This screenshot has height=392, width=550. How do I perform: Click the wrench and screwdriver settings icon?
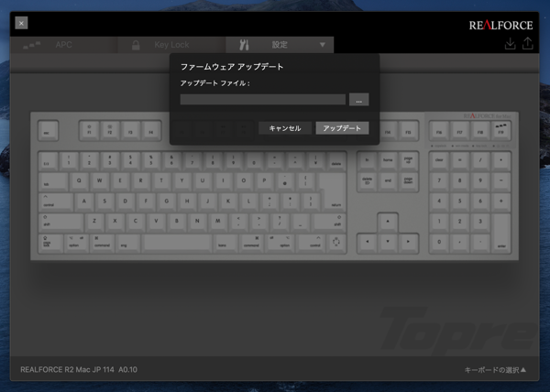pos(244,45)
